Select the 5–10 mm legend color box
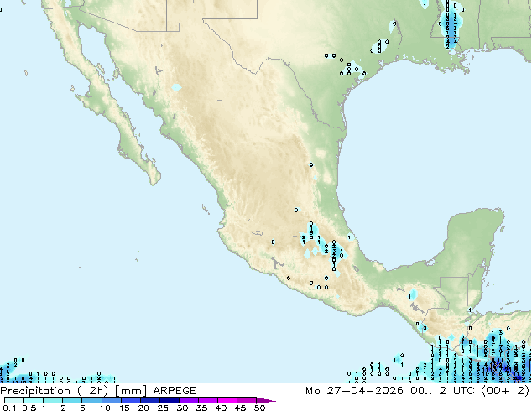The width and height of the screenshot is (532, 411). tap(91, 400)
